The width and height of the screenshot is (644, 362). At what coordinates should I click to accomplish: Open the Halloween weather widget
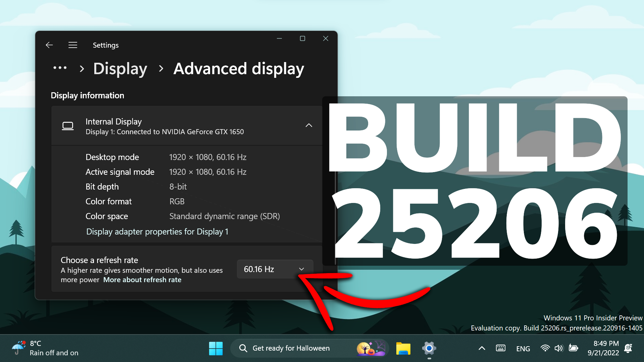[371, 348]
